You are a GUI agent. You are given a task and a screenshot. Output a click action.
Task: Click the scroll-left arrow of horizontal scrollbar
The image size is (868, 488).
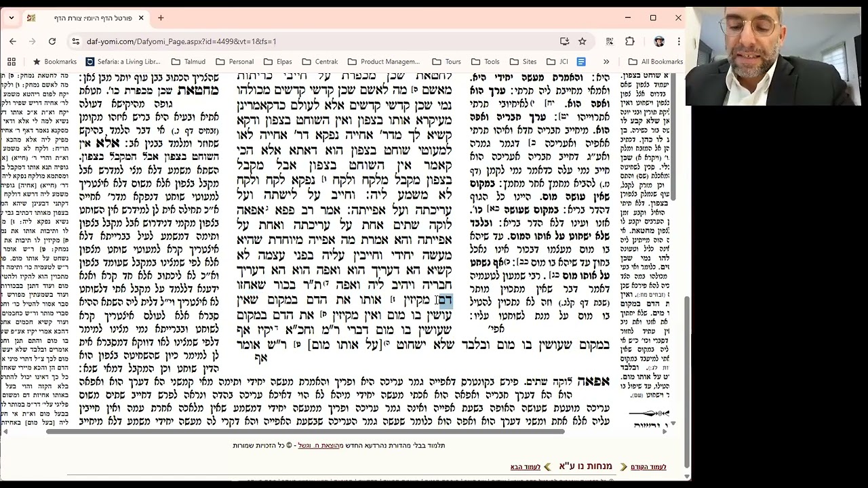click(4, 431)
